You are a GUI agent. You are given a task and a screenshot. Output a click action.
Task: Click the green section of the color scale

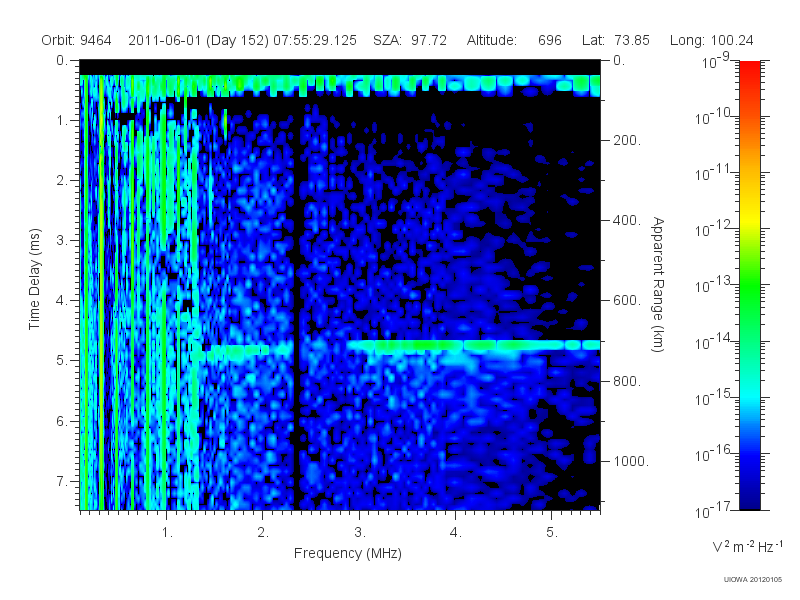(749, 296)
